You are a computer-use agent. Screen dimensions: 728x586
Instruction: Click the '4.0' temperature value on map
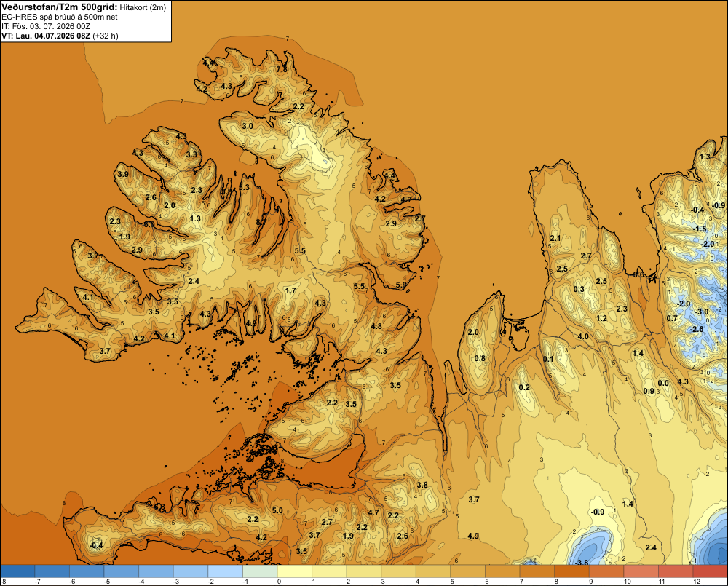click(583, 336)
